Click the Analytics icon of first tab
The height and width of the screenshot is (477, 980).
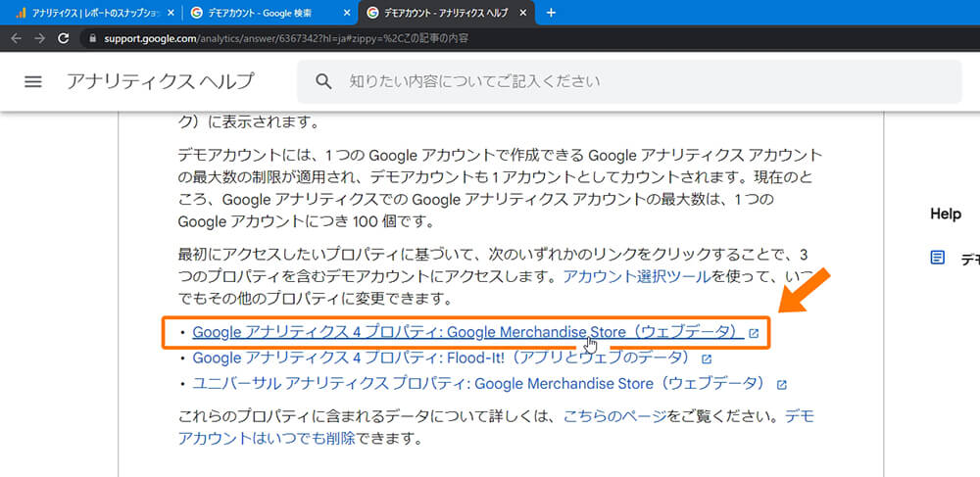[20, 13]
